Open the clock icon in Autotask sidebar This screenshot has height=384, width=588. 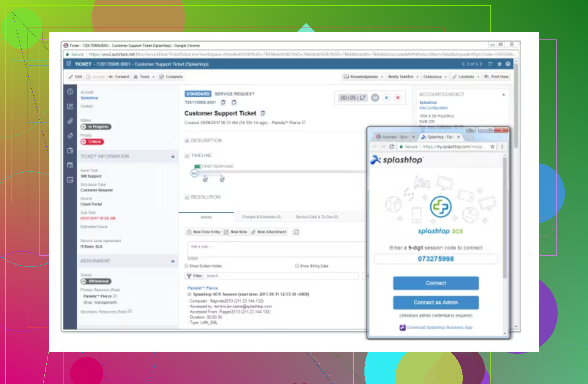[x=70, y=92]
